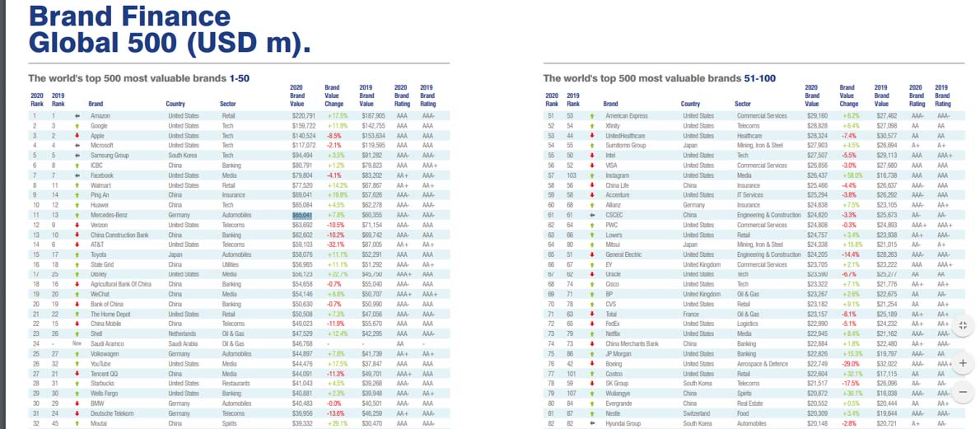
Task: Click the Saudi Aramco row brand name
Action: tap(107, 343)
